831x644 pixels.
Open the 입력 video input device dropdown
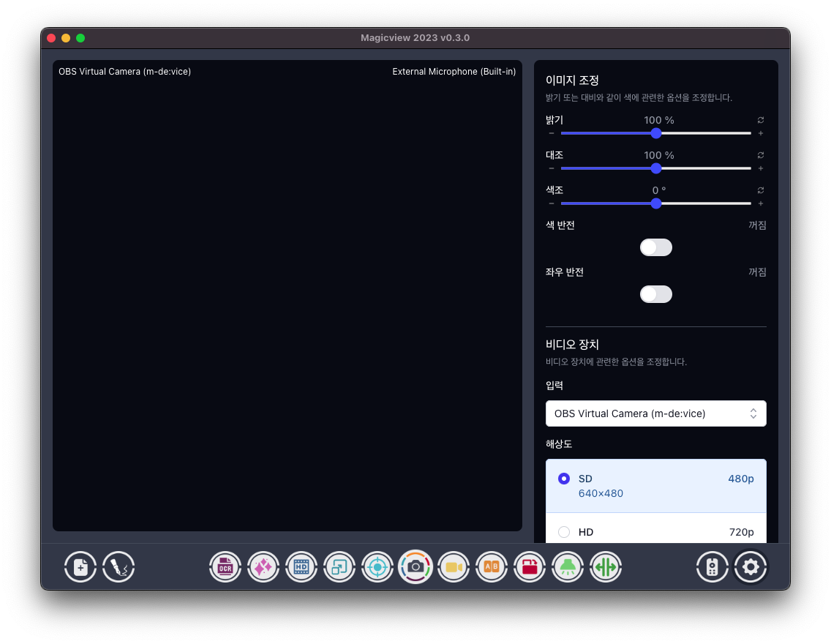pyautogui.click(x=655, y=413)
